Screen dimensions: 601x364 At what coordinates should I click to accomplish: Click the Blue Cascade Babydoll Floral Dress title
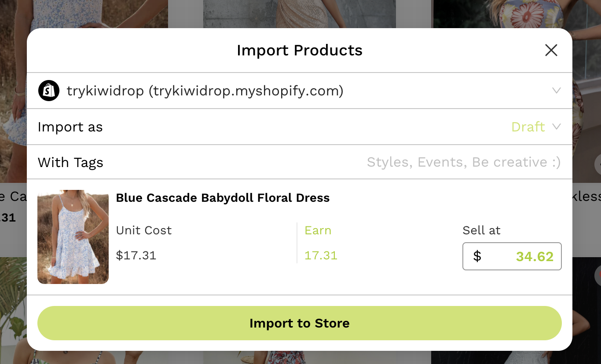point(222,198)
